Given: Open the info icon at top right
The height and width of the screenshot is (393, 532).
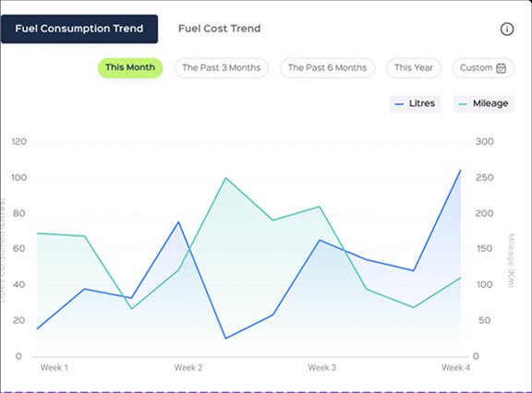Looking at the screenshot, I should (507, 29).
